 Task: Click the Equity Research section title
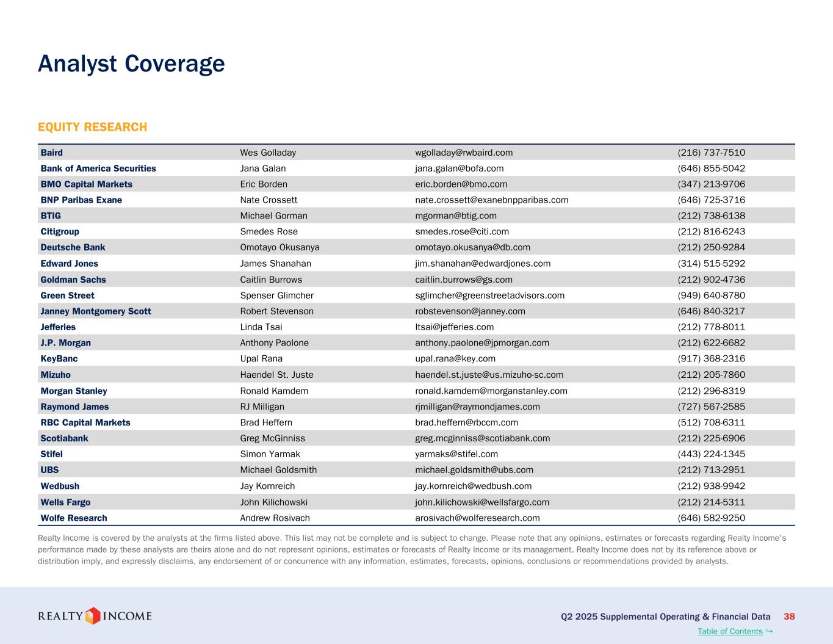click(92, 127)
